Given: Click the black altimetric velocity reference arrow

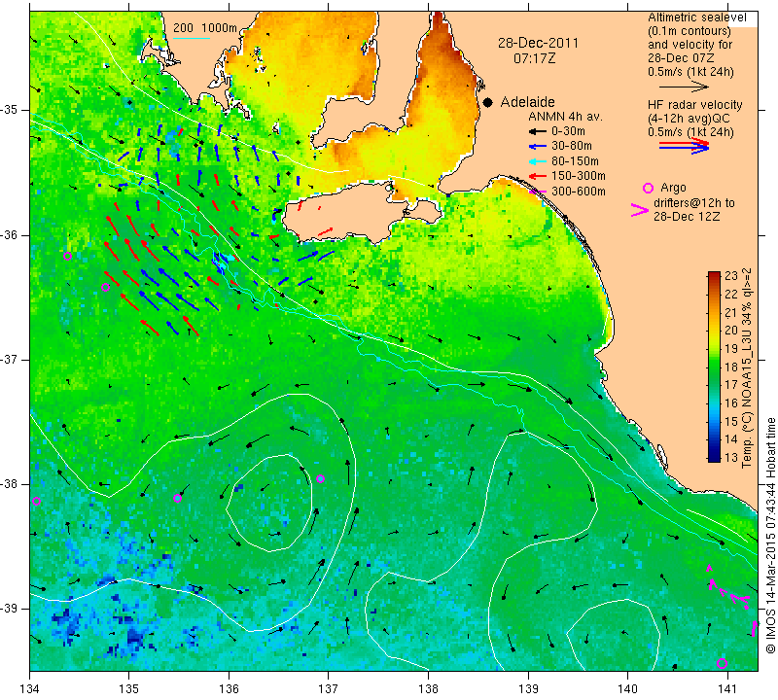Looking at the screenshot, I should tap(684, 87).
